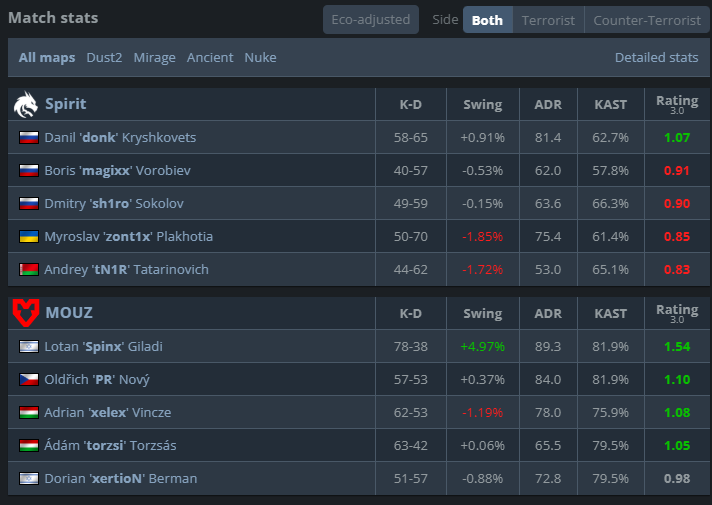Click the Czech flag beside PR
712x505 pixels.
pyautogui.click(x=29, y=380)
